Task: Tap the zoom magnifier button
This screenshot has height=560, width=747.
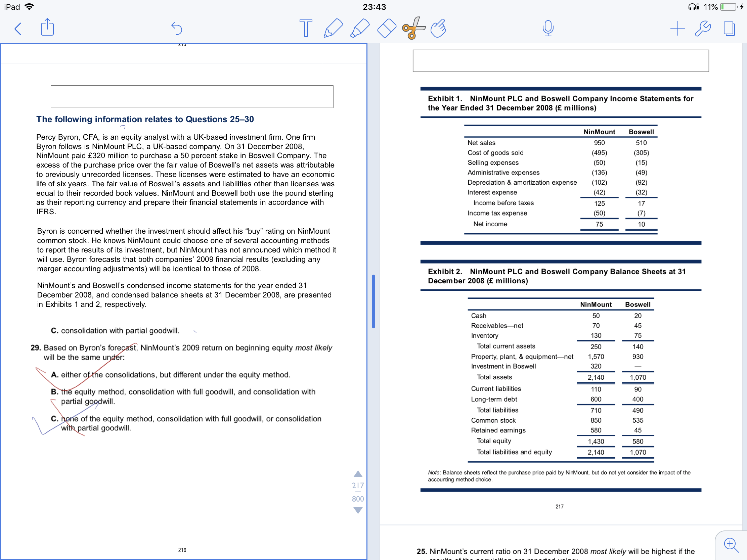Action: 731,545
